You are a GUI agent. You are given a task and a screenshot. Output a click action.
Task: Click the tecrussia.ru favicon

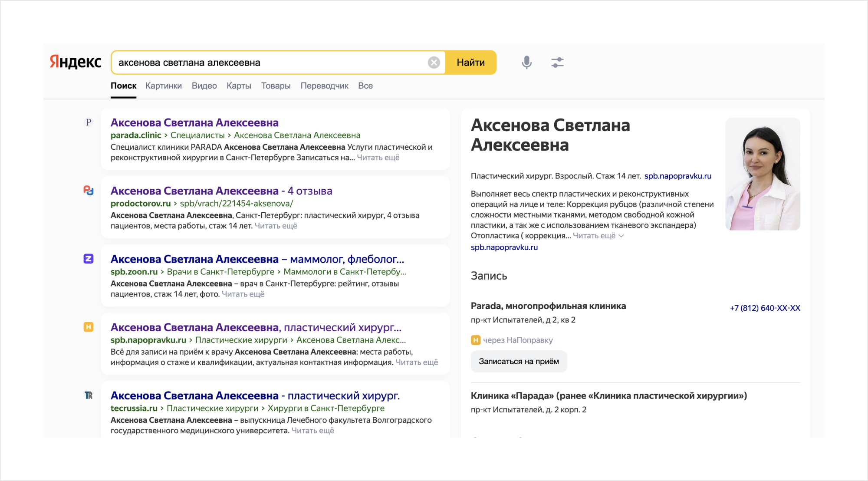89,395
